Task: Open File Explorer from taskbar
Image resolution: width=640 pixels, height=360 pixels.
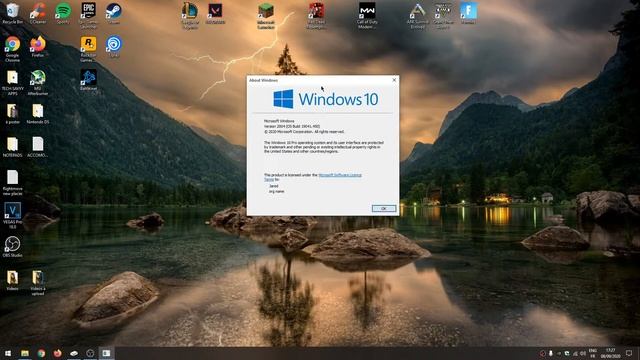Action: (24, 353)
